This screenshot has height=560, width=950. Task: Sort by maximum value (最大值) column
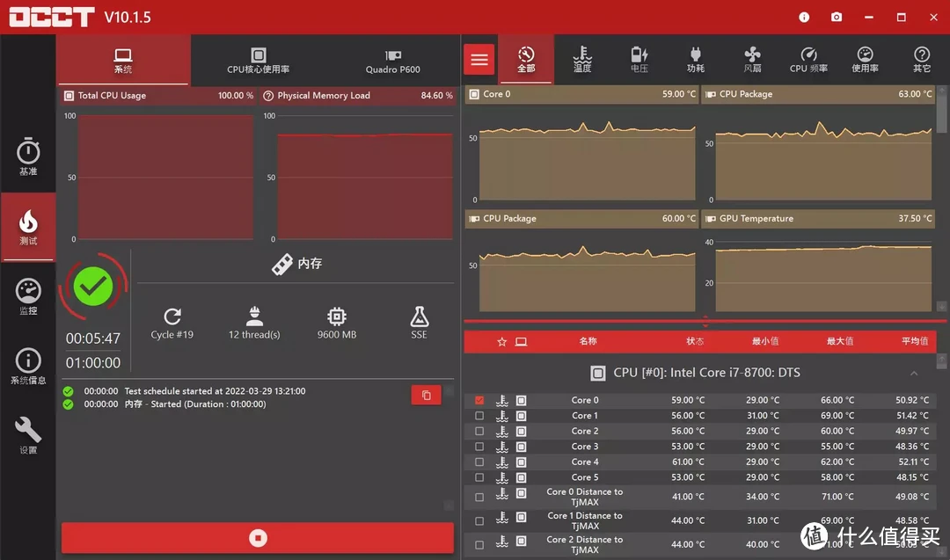pos(840,341)
